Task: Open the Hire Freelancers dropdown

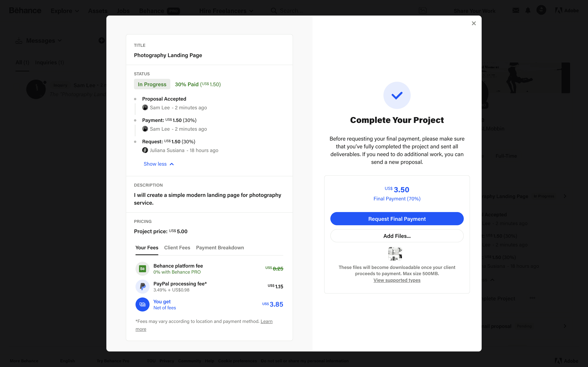Action: point(226,11)
